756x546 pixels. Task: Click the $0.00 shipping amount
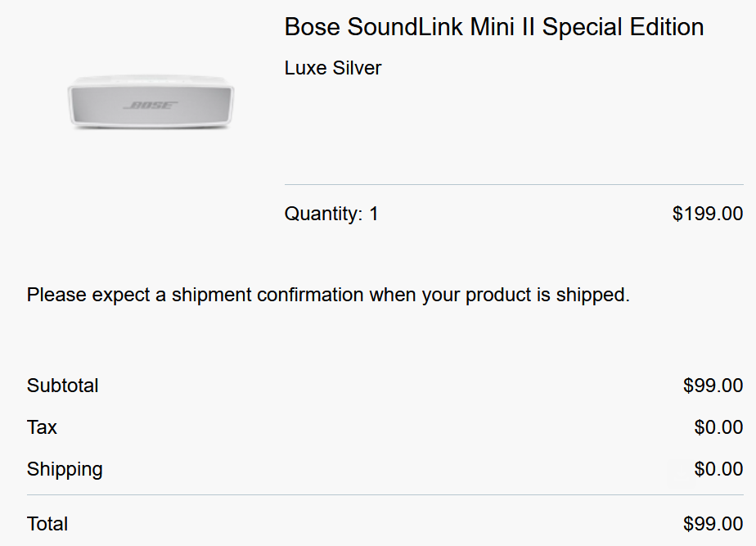pyautogui.click(x=718, y=469)
